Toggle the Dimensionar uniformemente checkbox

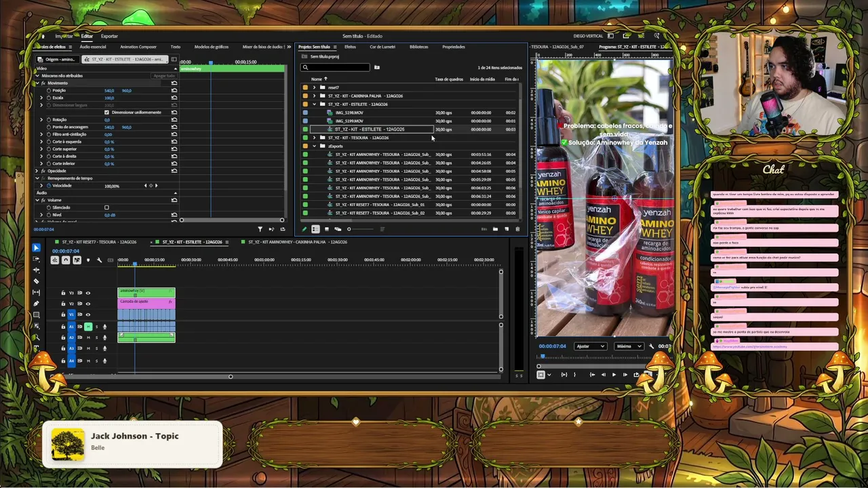[x=106, y=113]
